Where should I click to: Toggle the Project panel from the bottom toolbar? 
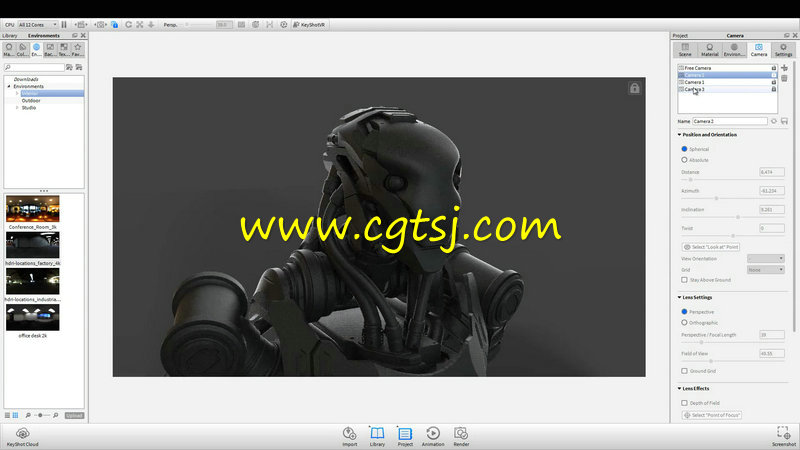point(405,436)
